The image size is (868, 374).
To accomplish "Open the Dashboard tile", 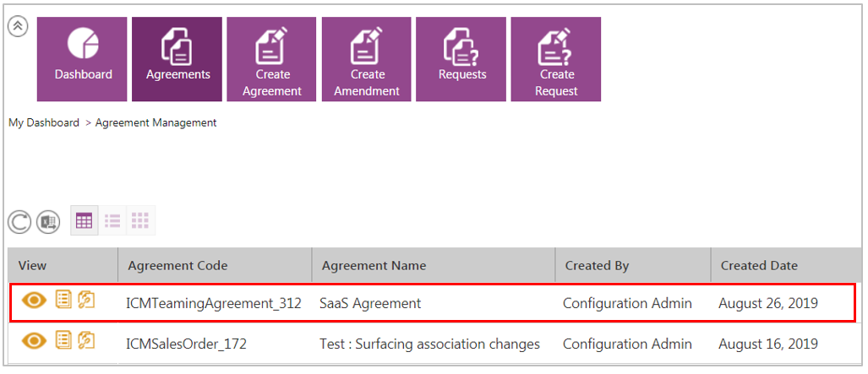I will [83, 59].
